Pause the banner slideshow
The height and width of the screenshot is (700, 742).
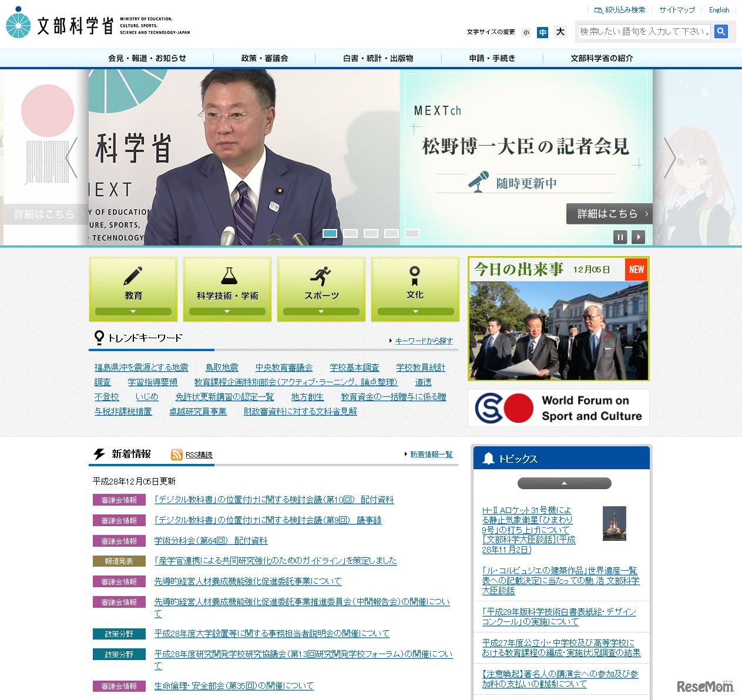(620, 237)
